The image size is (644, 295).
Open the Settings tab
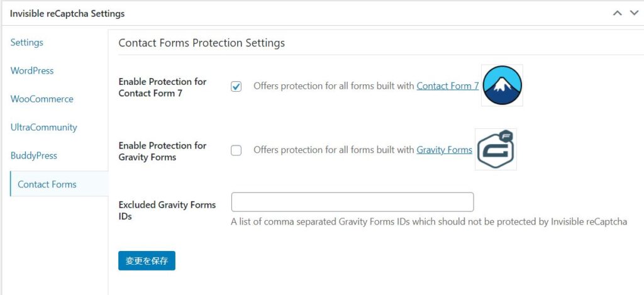point(27,43)
